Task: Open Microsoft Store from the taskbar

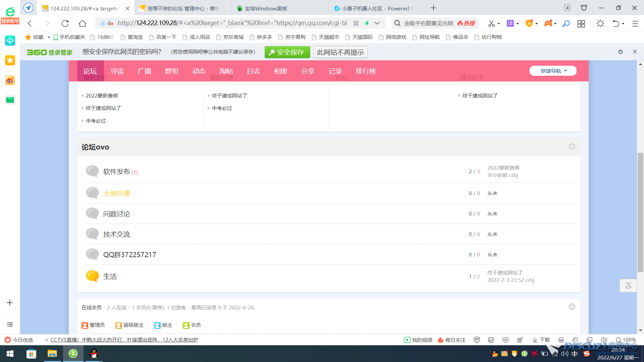Action: click(x=31, y=354)
